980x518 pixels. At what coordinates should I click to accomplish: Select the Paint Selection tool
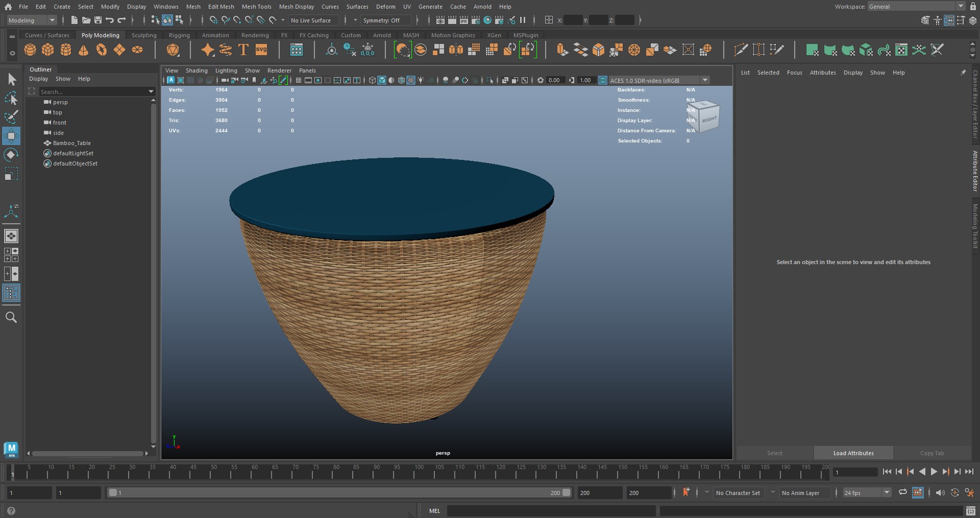pos(11,117)
